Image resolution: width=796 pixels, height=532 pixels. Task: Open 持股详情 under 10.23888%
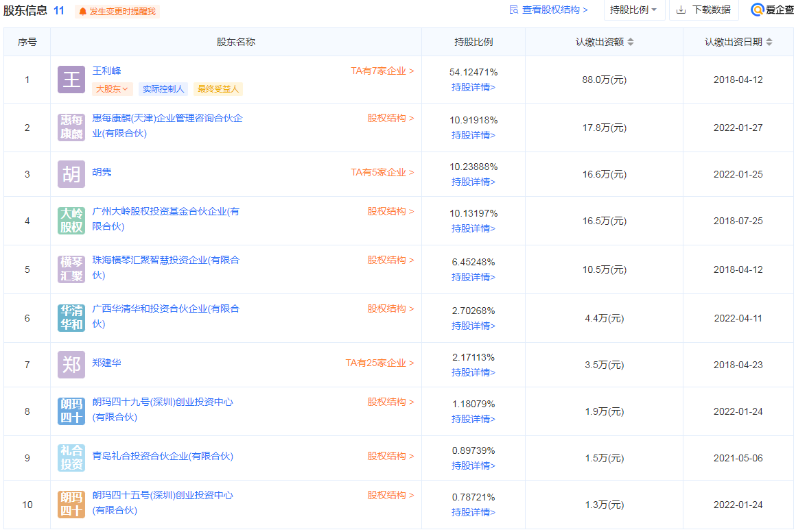(473, 182)
